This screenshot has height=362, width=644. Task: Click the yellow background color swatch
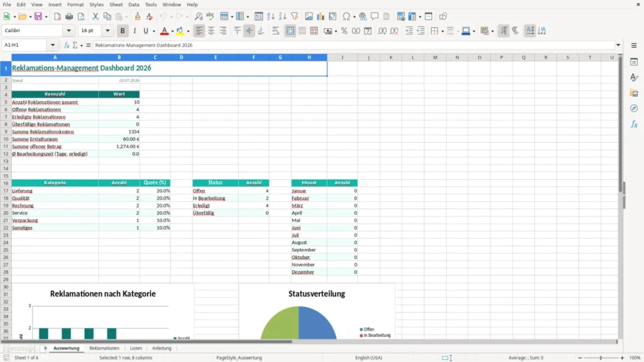[180, 31]
